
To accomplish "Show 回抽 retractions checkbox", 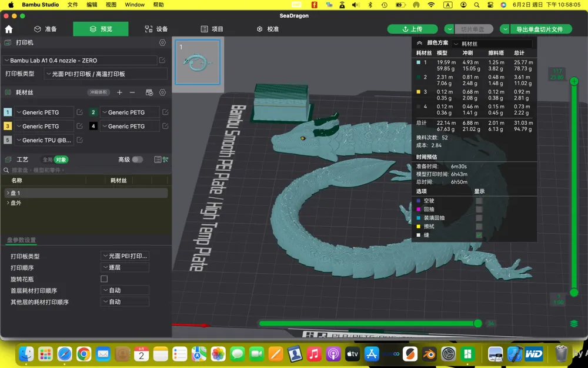I will coord(479,209).
